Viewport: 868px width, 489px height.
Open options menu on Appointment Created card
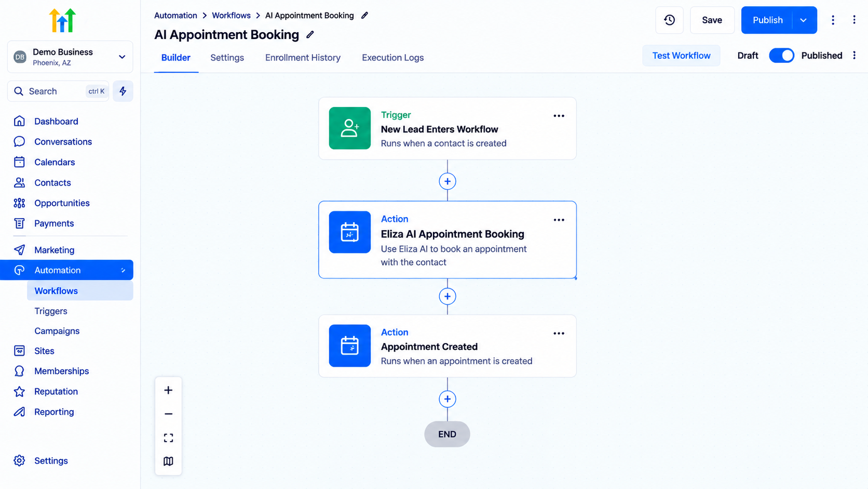pos(559,334)
